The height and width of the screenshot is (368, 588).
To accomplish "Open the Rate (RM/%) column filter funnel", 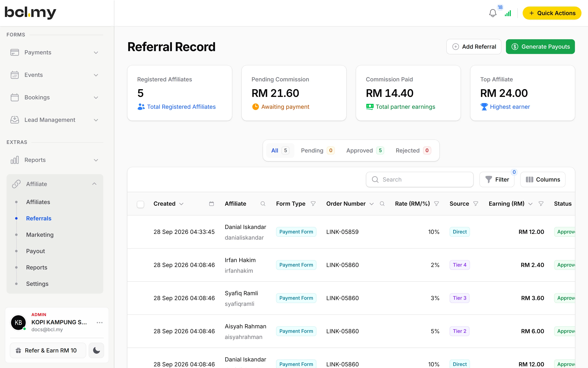I will point(436,204).
